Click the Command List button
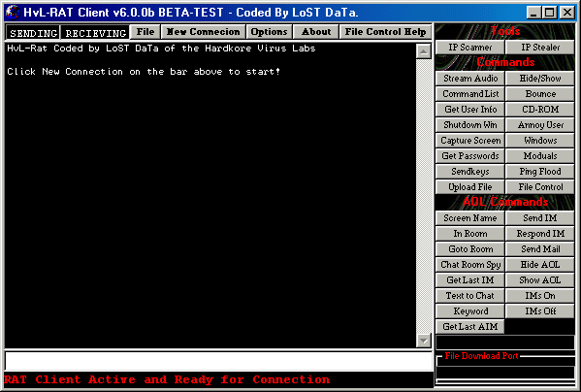This screenshot has width=581, height=392. 469,94
